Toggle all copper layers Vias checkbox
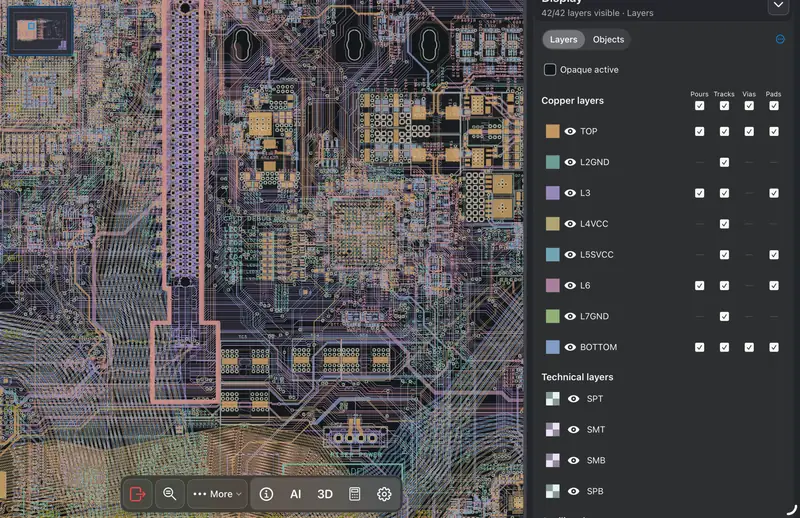Screen dimensions: 800x518 pyautogui.click(x=749, y=106)
